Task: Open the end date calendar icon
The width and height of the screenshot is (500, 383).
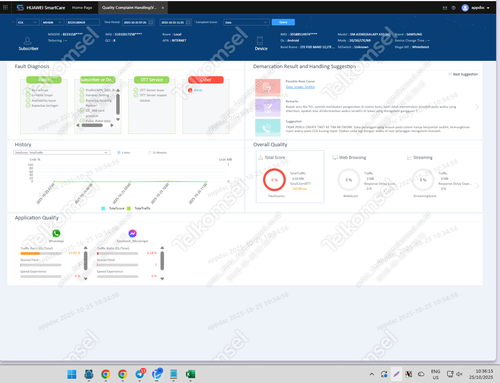Action: (x=188, y=22)
